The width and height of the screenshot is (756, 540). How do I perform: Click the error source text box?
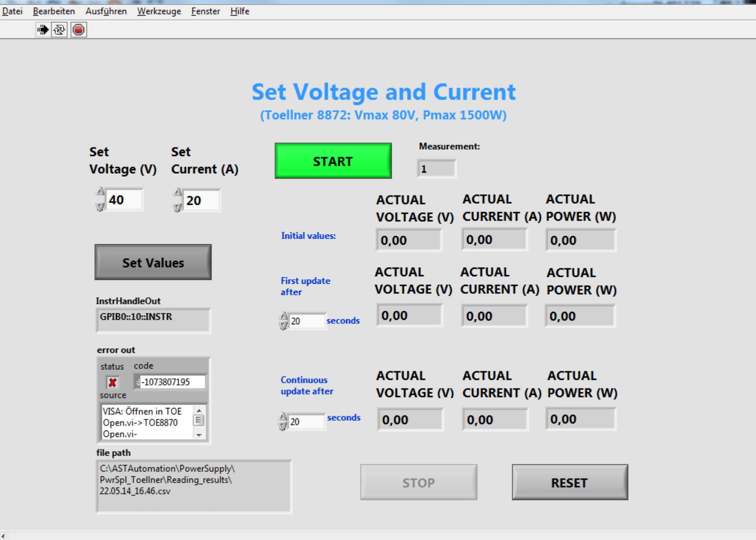(x=148, y=422)
